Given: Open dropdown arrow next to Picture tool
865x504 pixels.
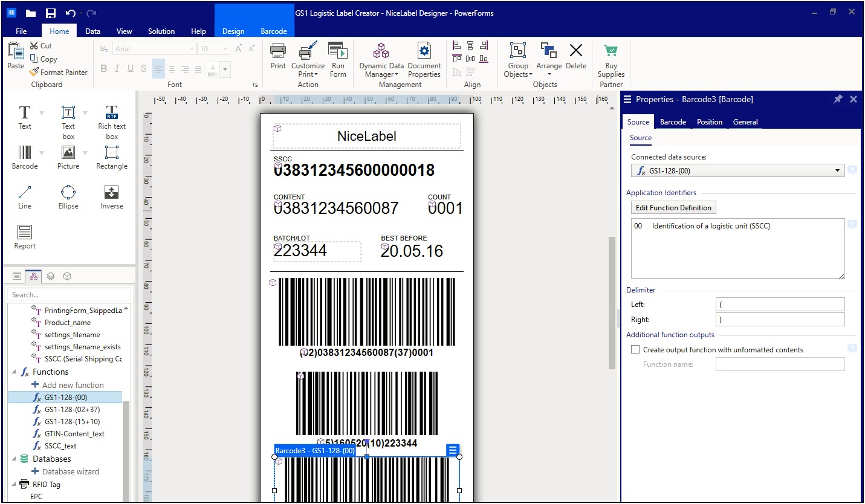Looking at the screenshot, I should tap(85, 152).
